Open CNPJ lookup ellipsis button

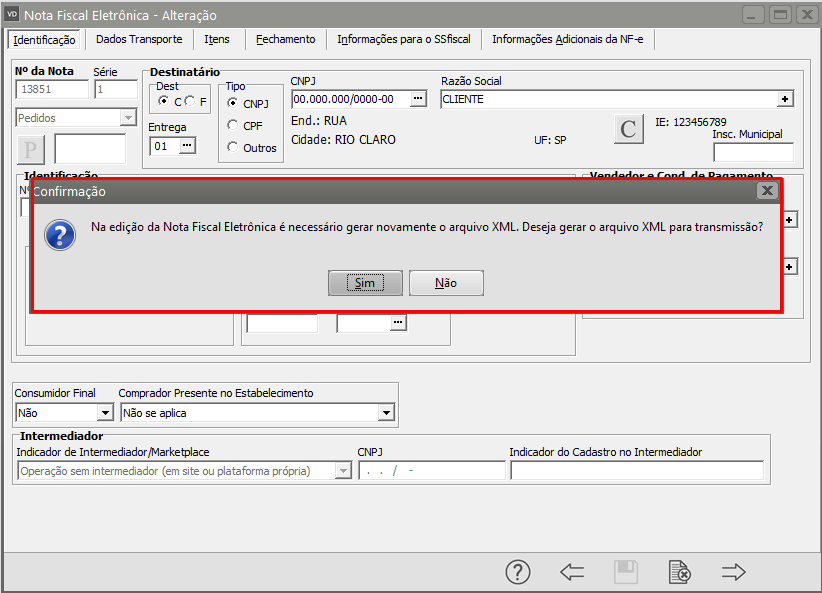[x=418, y=99]
